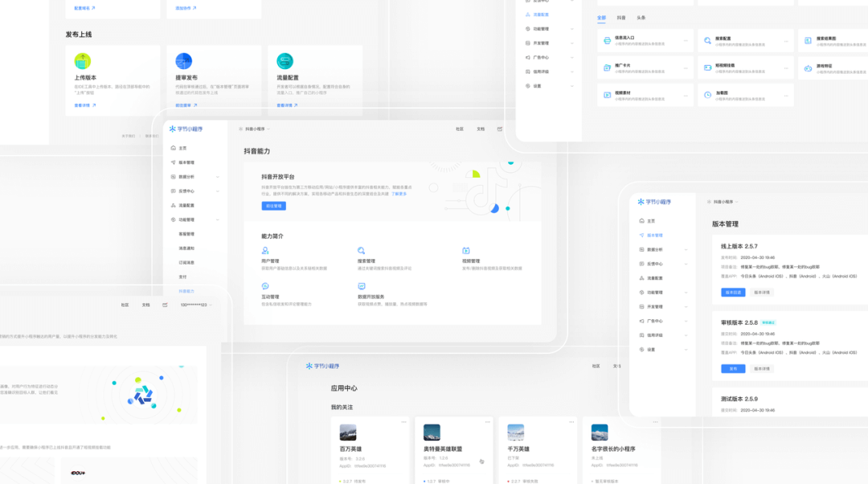Image resolution: width=868 pixels, height=484 pixels.
Task: Expand 广告中心 in the 版本管理 window sidebar
Action: pyautogui.click(x=686, y=321)
